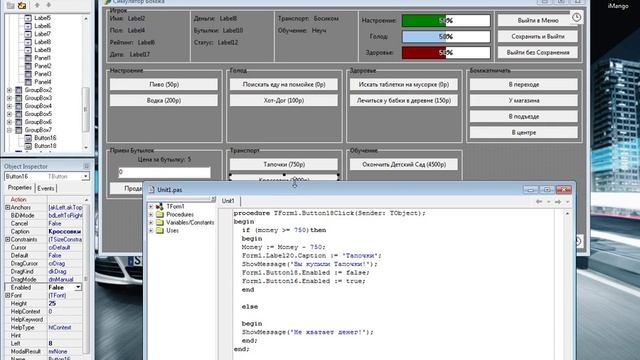
Task: Select the Height property value 25
Action: click(64, 304)
